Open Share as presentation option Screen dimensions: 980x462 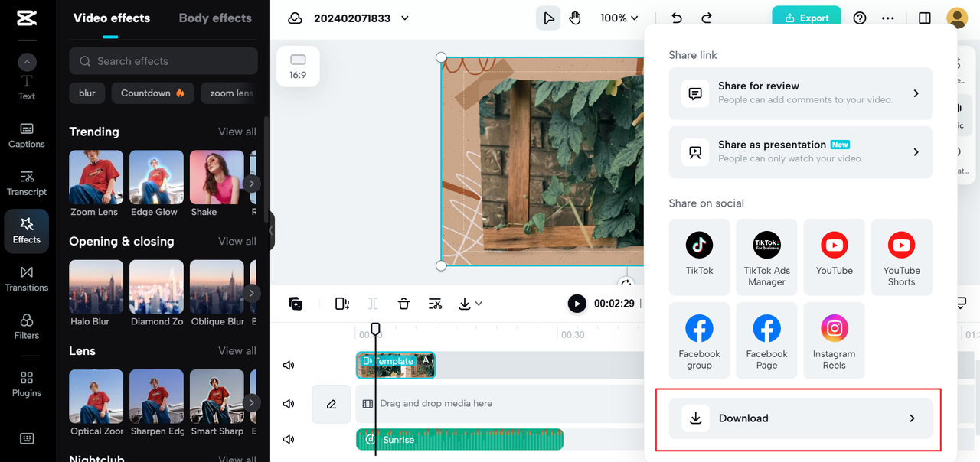point(801,152)
